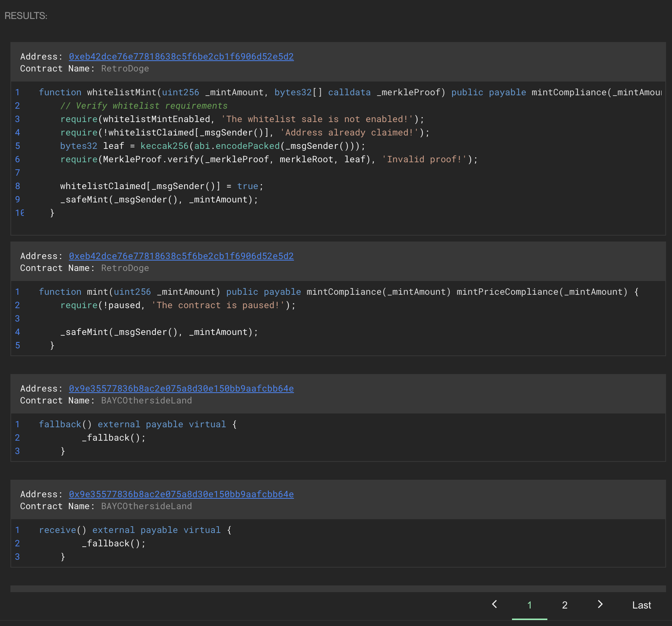Open BAYCOthersideLand address link above fallback() code

coord(181,389)
